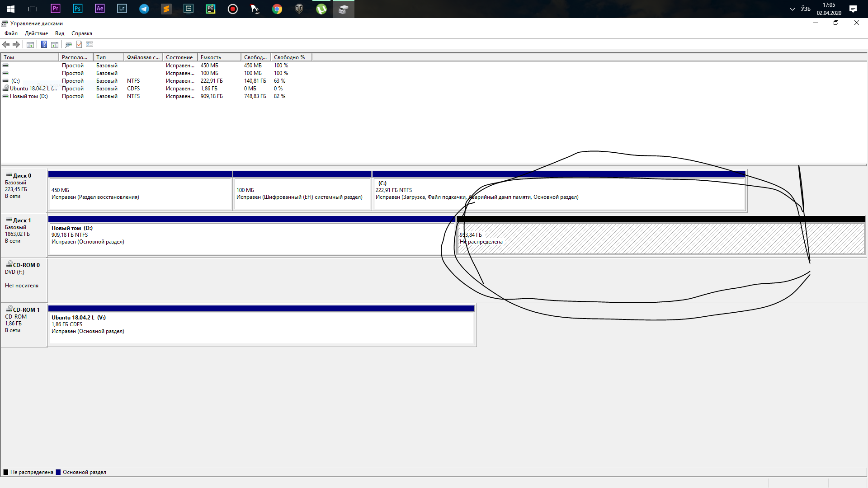
Task: Select the (C:) 222,91 ГБ NTFS partition block
Action: (559, 191)
